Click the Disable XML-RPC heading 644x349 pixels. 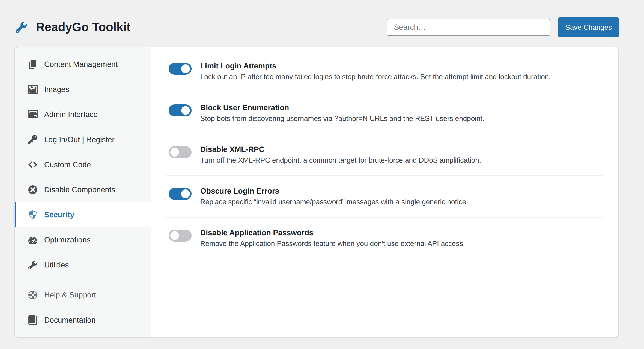click(232, 149)
